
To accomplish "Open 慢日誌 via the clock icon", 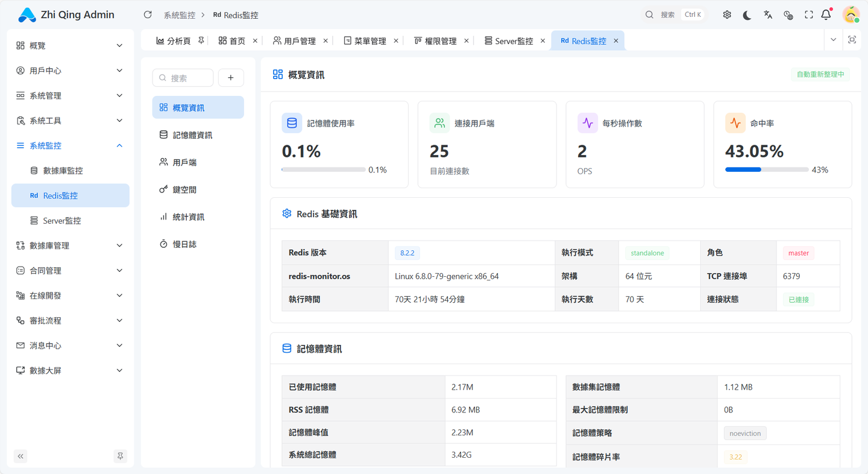I will (x=165, y=244).
